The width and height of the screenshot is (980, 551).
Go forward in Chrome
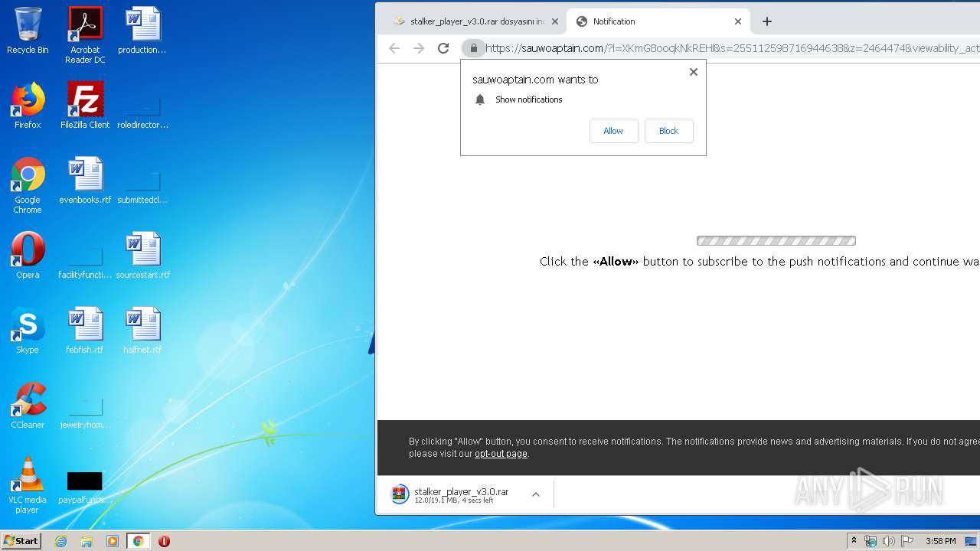click(x=419, y=48)
